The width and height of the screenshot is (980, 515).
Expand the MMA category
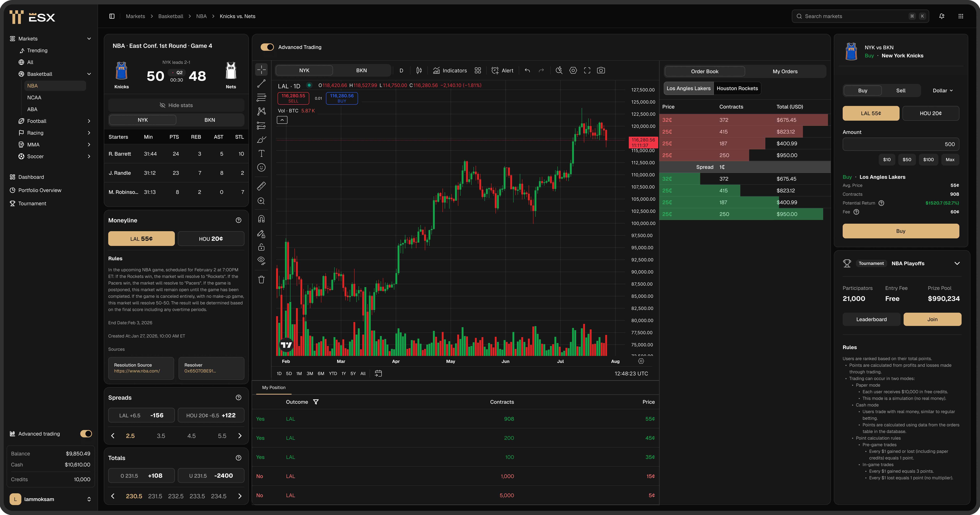(89, 145)
